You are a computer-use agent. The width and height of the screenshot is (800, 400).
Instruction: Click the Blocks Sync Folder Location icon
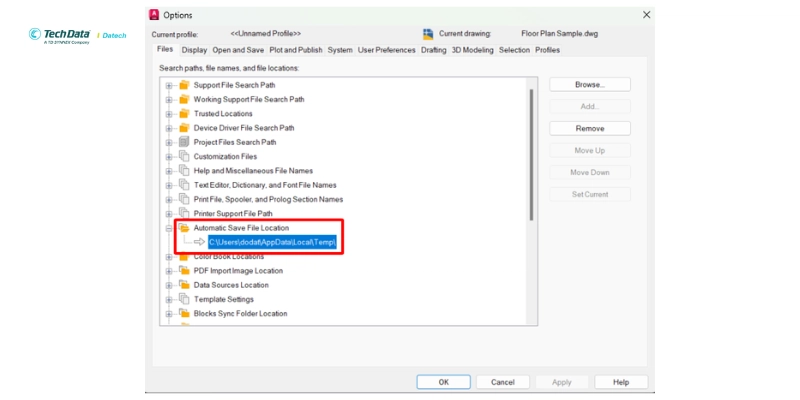tap(184, 314)
